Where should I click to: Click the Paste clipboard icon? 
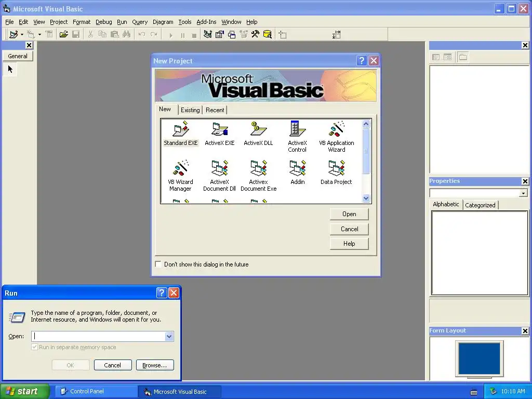click(115, 34)
